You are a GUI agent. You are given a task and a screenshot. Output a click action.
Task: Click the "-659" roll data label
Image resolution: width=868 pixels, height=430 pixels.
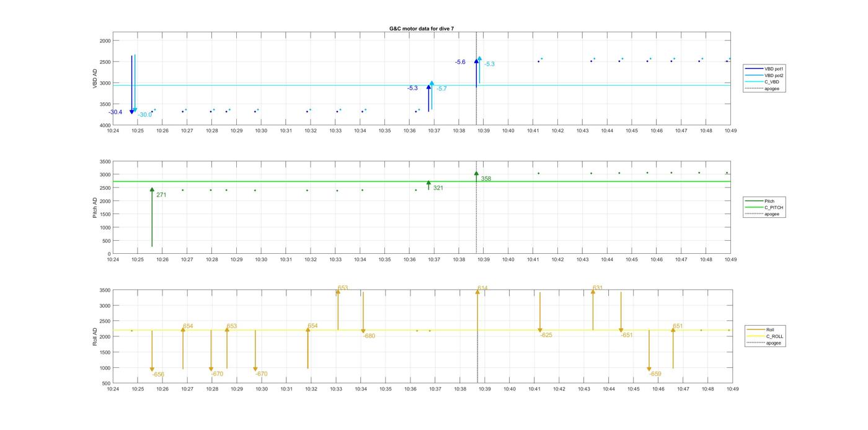pyautogui.click(x=655, y=374)
